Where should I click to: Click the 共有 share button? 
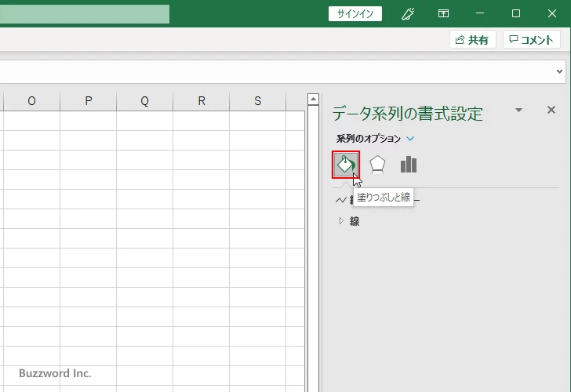[x=472, y=40]
